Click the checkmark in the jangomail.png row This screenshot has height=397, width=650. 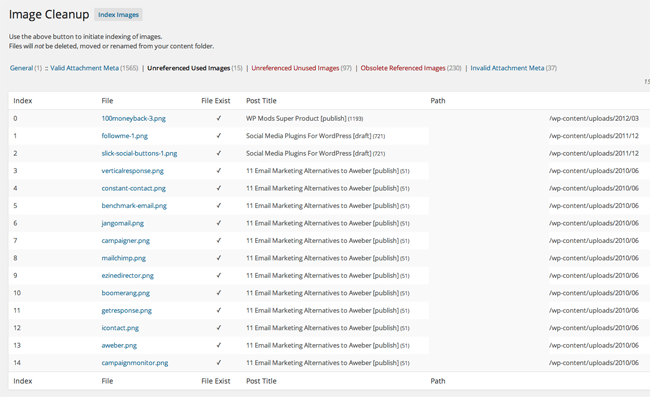[x=218, y=223]
